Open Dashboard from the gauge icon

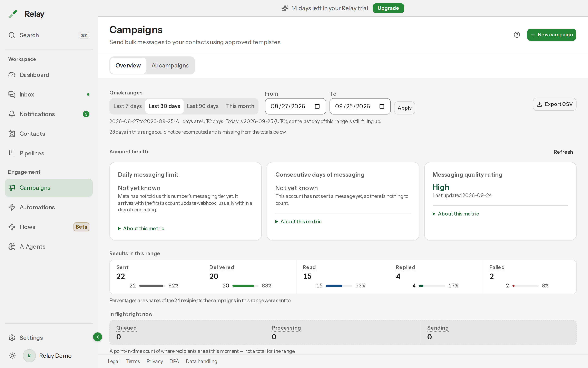12,75
